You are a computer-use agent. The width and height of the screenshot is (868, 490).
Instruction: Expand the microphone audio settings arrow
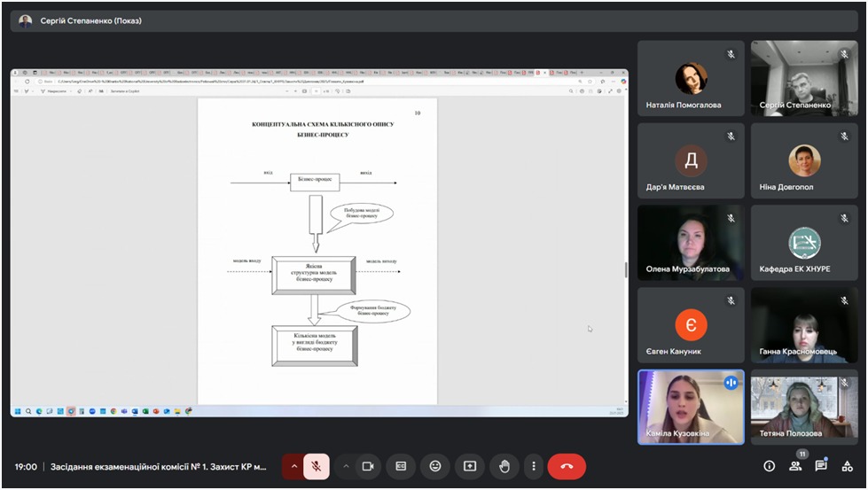(x=294, y=466)
